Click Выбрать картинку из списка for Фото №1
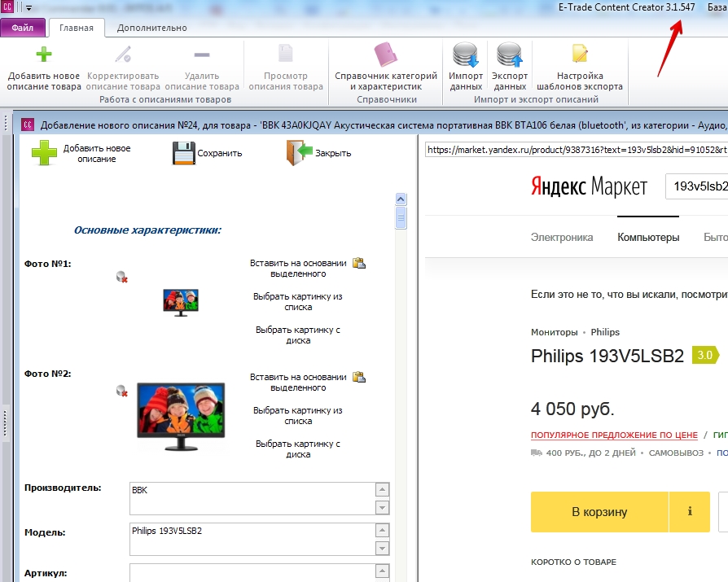The width and height of the screenshot is (728, 582). (298, 302)
